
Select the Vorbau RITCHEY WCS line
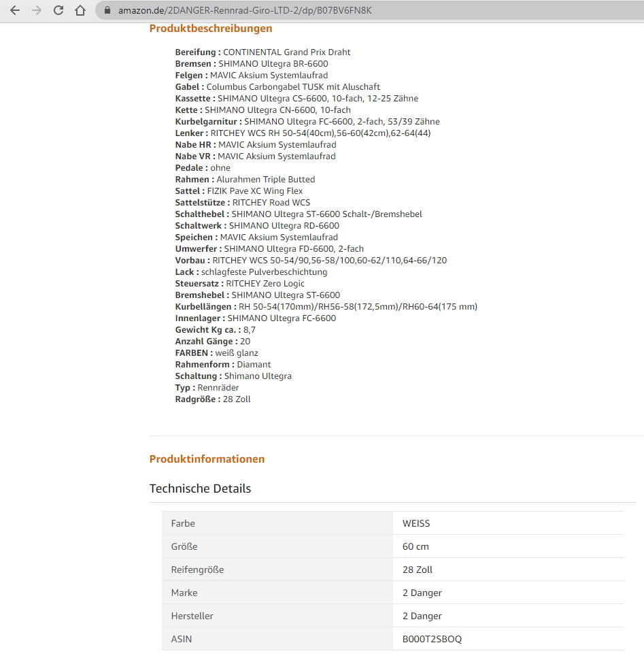[x=311, y=261]
